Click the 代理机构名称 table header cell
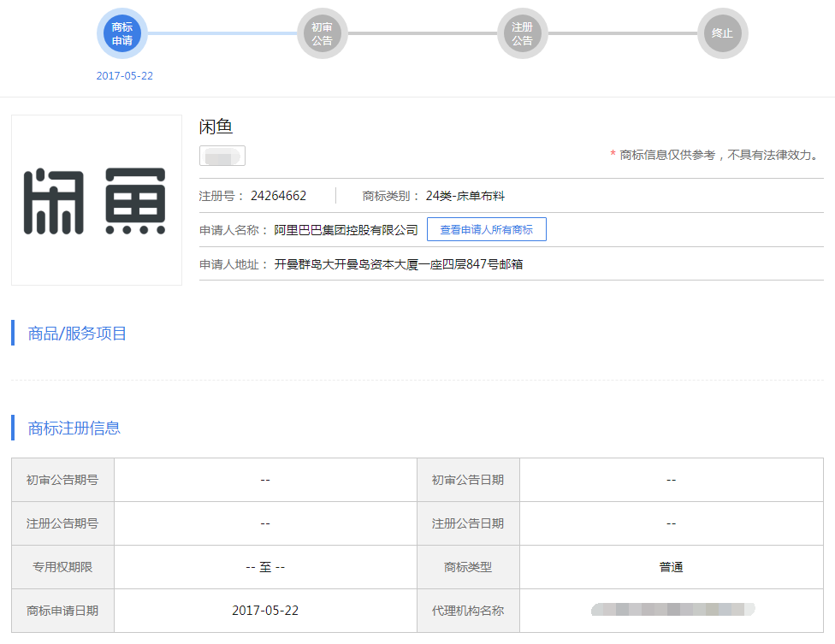This screenshot has width=835, height=644. (468, 611)
